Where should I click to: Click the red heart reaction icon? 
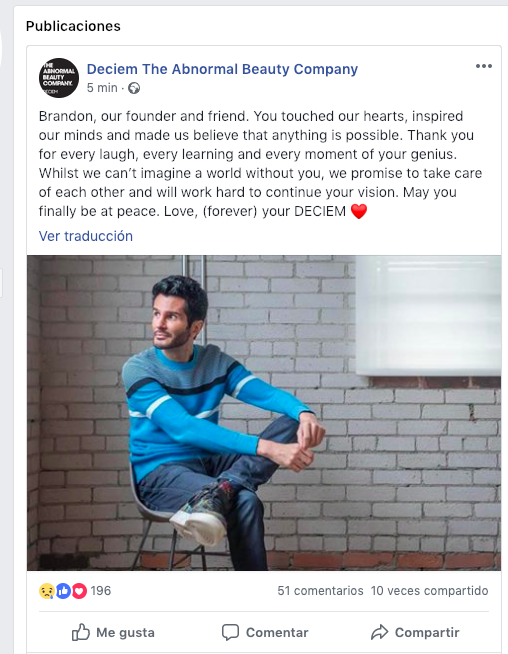(79, 591)
